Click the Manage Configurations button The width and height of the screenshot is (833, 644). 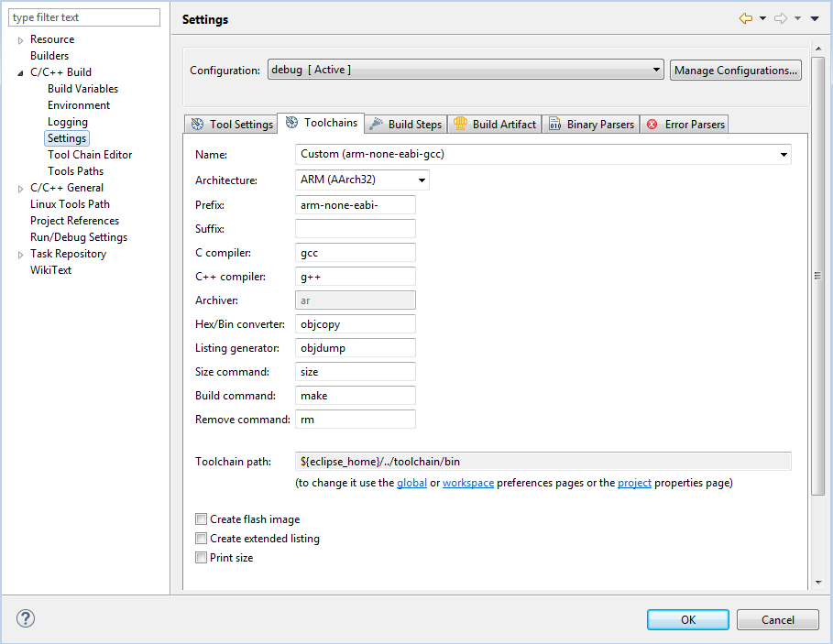[x=736, y=71]
